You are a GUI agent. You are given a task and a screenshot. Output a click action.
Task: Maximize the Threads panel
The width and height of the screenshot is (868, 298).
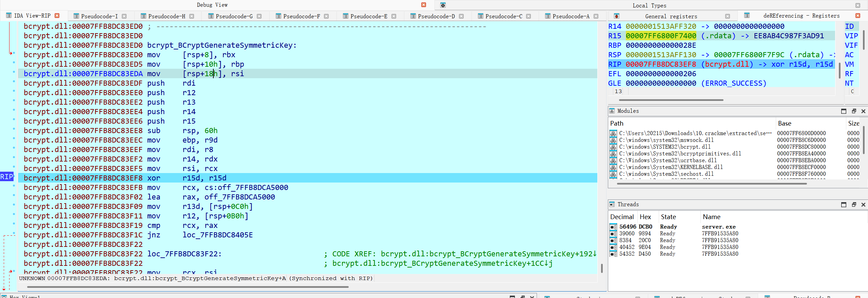tap(844, 205)
